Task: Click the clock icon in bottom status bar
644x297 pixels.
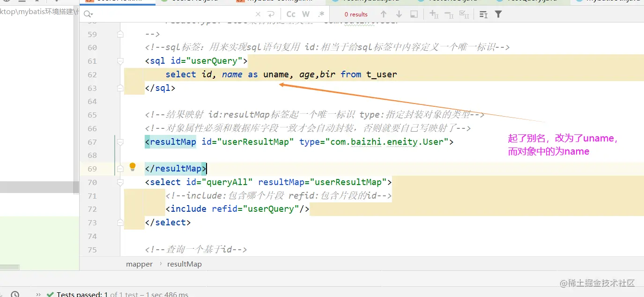Action: click(15, 294)
